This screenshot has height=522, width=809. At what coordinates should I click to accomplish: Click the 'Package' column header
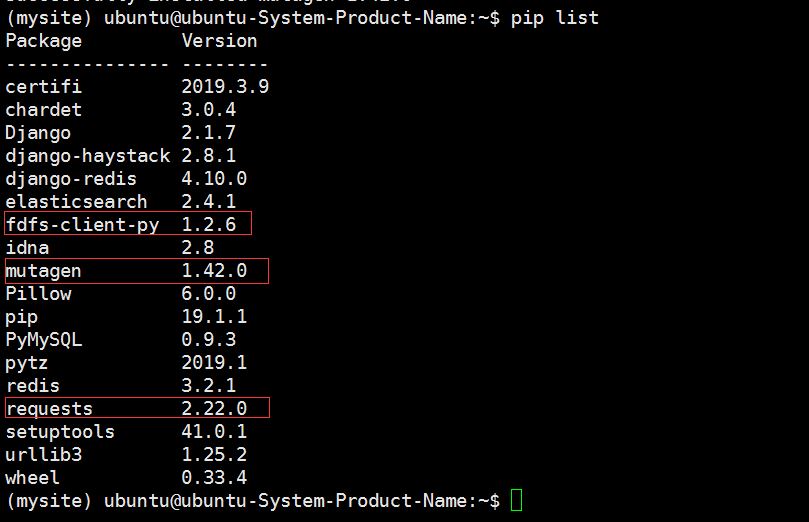point(43,41)
